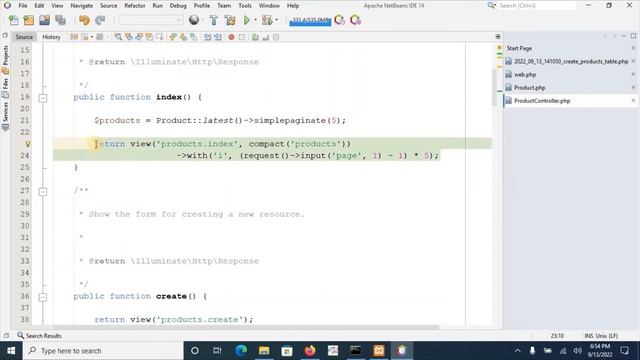Image resolution: width=640 pixels, height=360 pixels.
Task: Click the Next Bookmark icon in editor toolbar
Action: click(183, 37)
